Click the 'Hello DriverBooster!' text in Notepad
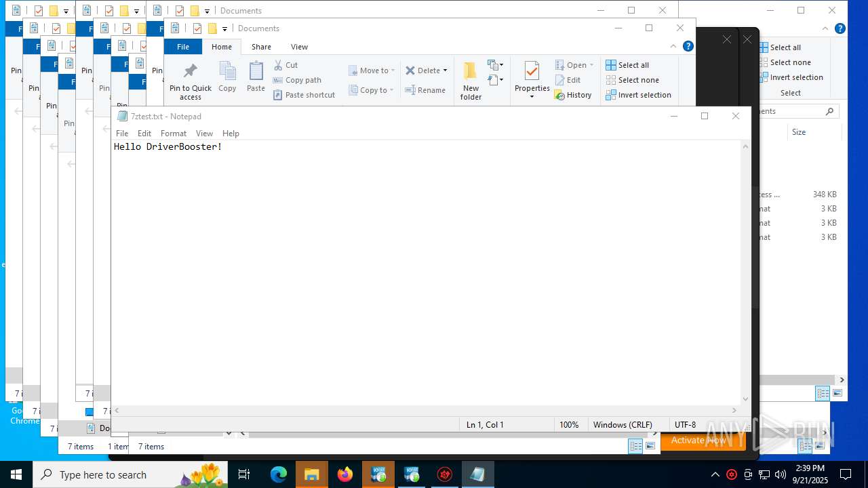The width and height of the screenshot is (868, 488). coord(168,146)
